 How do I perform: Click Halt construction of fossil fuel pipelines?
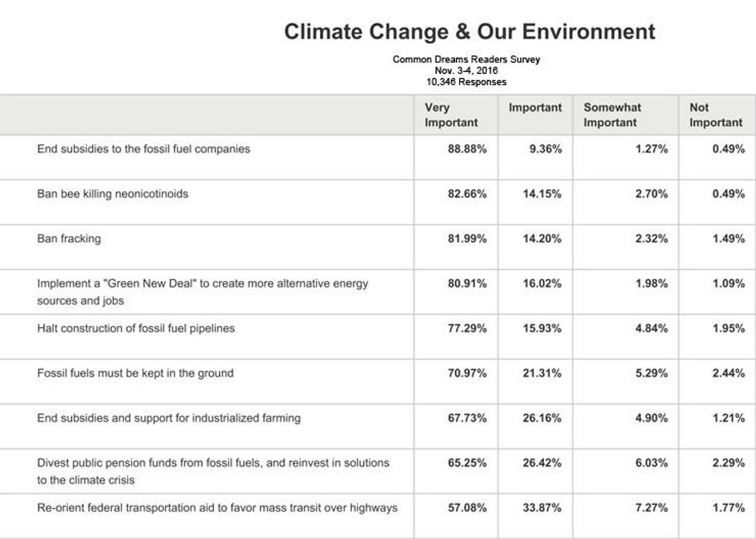point(136,328)
